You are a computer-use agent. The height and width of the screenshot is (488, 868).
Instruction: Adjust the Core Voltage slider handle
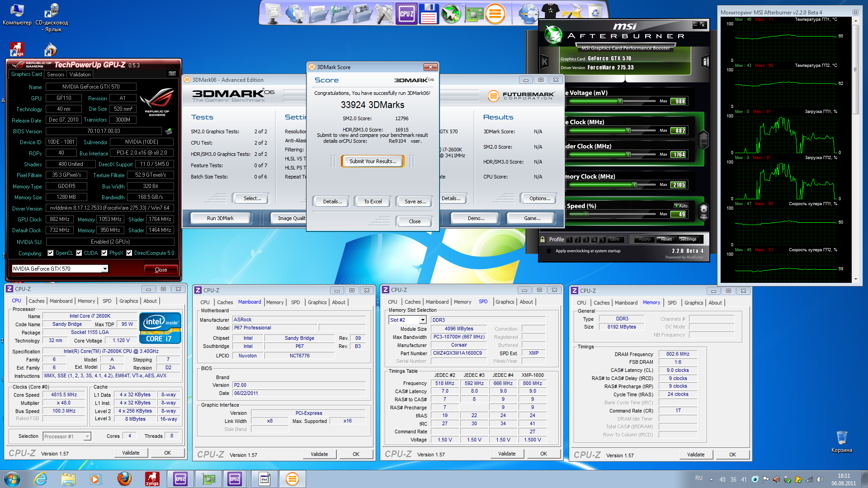[620, 101]
